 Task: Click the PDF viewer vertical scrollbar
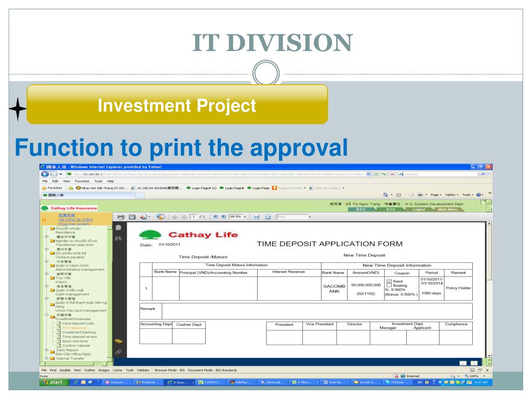pos(489,289)
